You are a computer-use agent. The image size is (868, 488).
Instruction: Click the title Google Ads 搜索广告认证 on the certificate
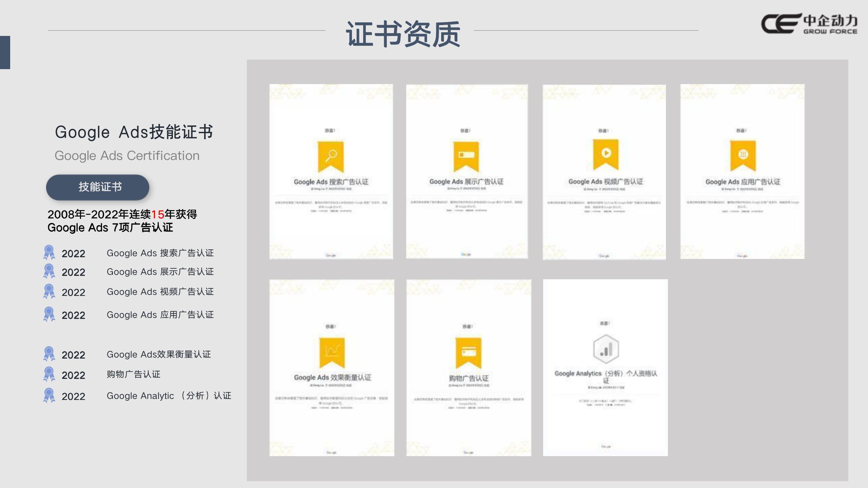tap(331, 182)
